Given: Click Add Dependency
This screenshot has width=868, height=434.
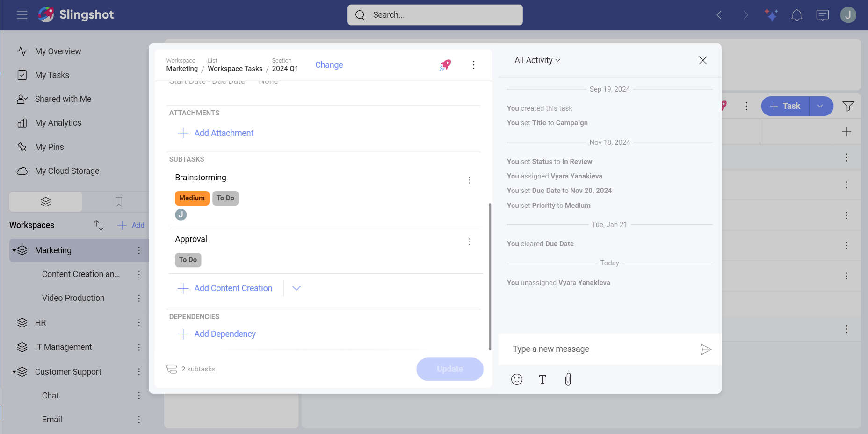Looking at the screenshot, I should click(217, 334).
